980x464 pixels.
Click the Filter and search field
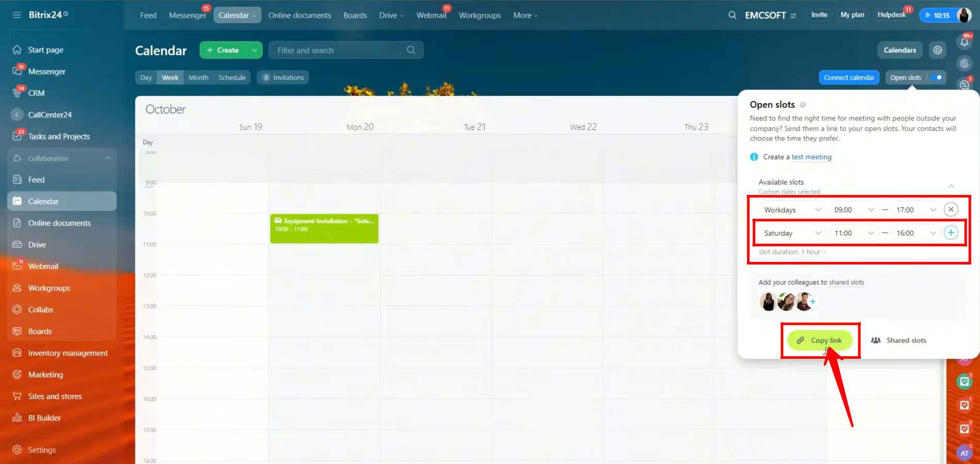point(340,50)
